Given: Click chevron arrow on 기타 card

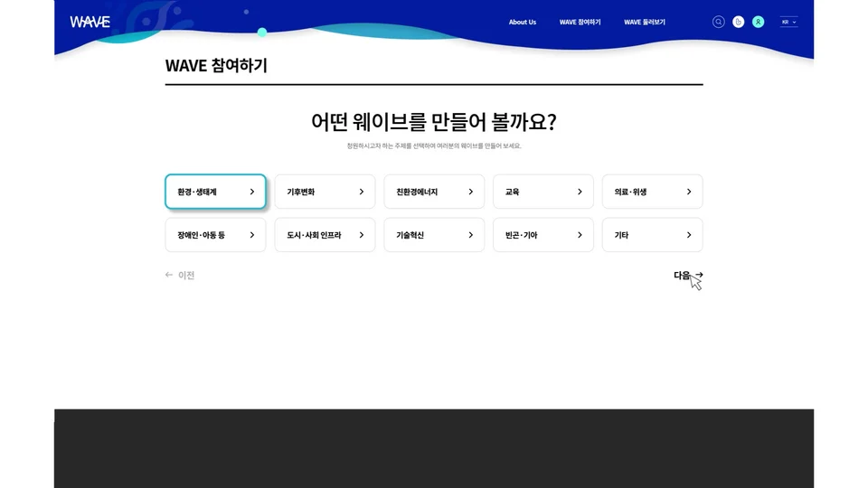Looking at the screenshot, I should tap(689, 235).
